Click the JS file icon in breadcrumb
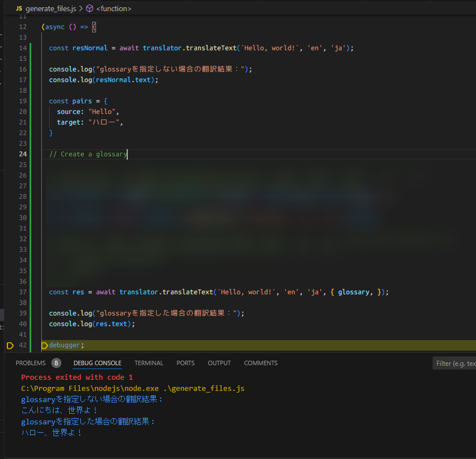Image resolution: width=476 pixels, height=459 pixels. pos(19,9)
